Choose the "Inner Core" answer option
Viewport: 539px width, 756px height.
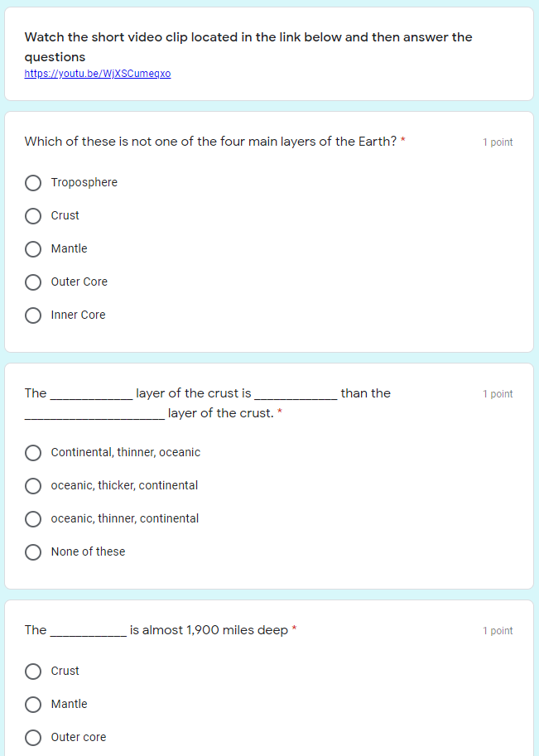(33, 315)
